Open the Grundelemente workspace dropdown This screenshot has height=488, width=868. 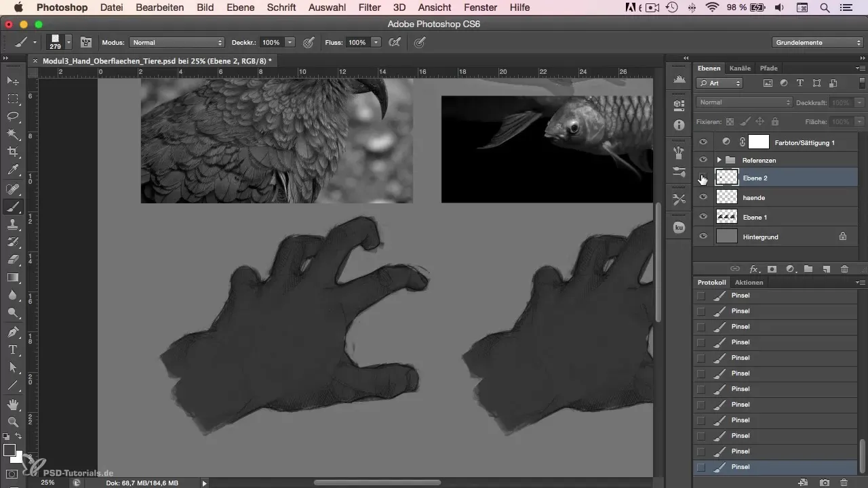816,42
